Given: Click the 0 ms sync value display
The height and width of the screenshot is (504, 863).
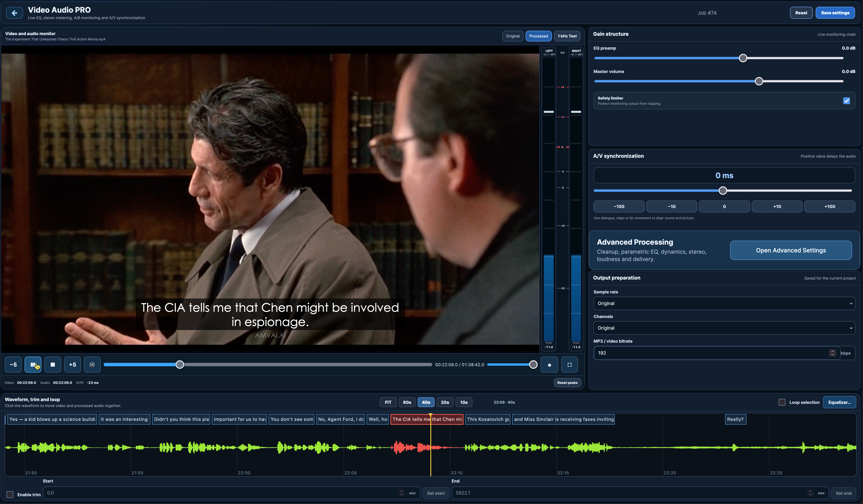Looking at the screenshot, I should pyautogui.click(x=724, y=176).
